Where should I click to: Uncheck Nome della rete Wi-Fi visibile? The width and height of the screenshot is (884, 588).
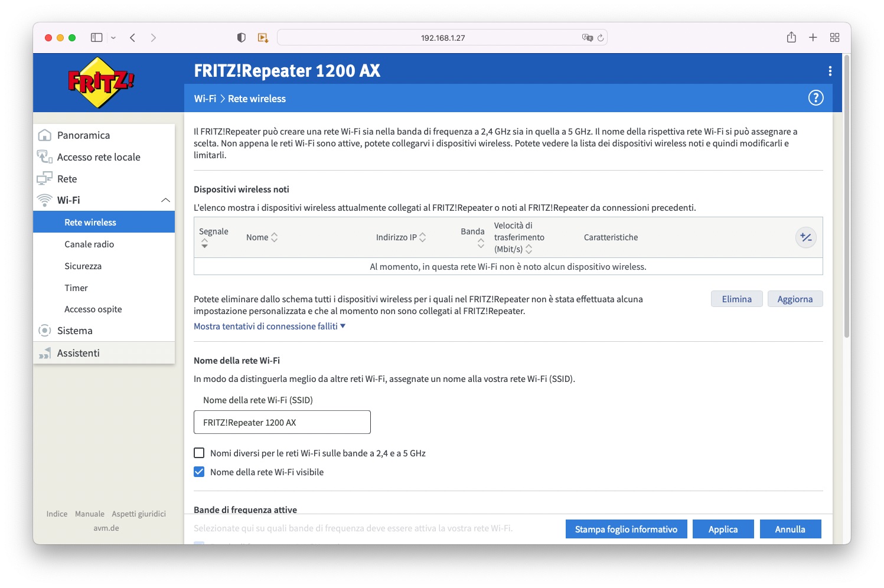pyautogui.click(x=199, y=472)
